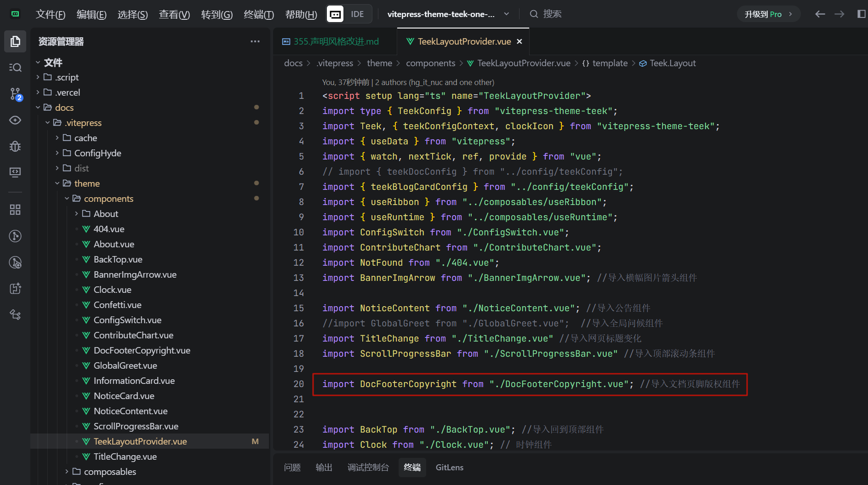Expand the dist folder

(x=150, y=168)
